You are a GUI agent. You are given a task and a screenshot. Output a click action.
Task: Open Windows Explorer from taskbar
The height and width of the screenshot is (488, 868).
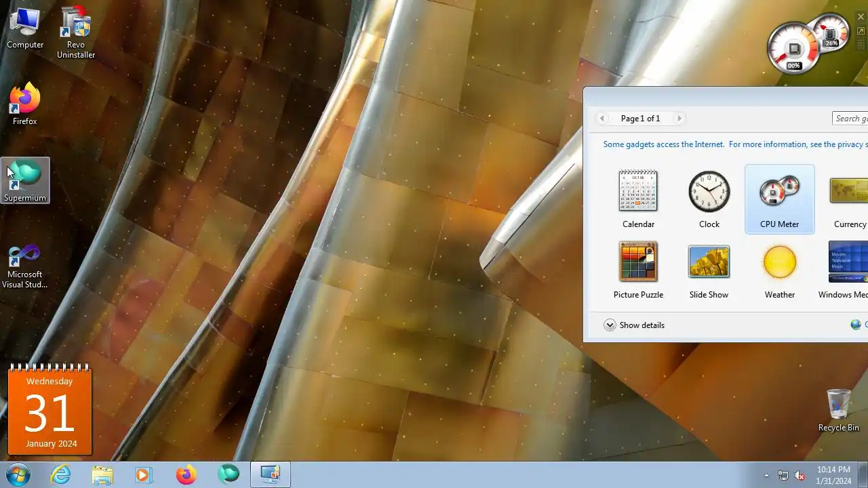(x=102, y=474)
